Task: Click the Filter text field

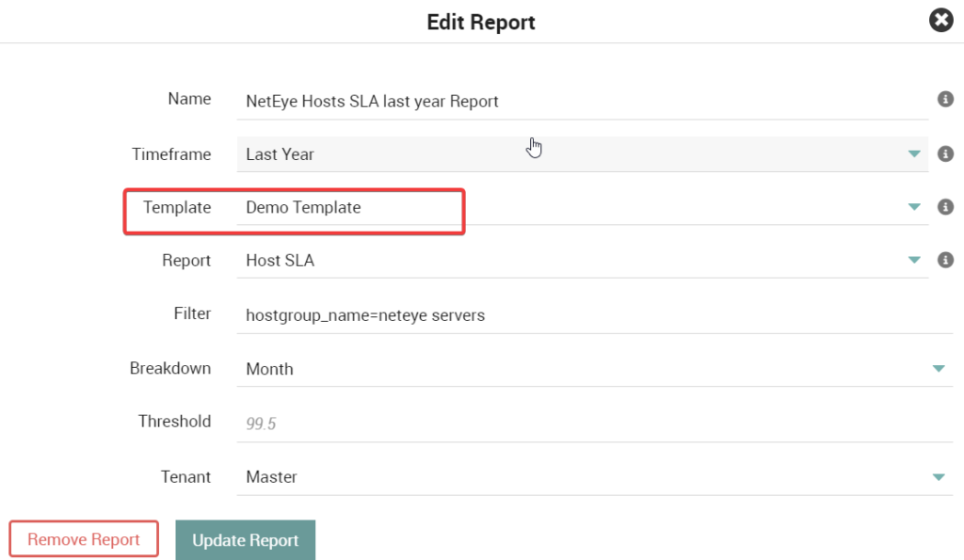Action: [595, 315]
